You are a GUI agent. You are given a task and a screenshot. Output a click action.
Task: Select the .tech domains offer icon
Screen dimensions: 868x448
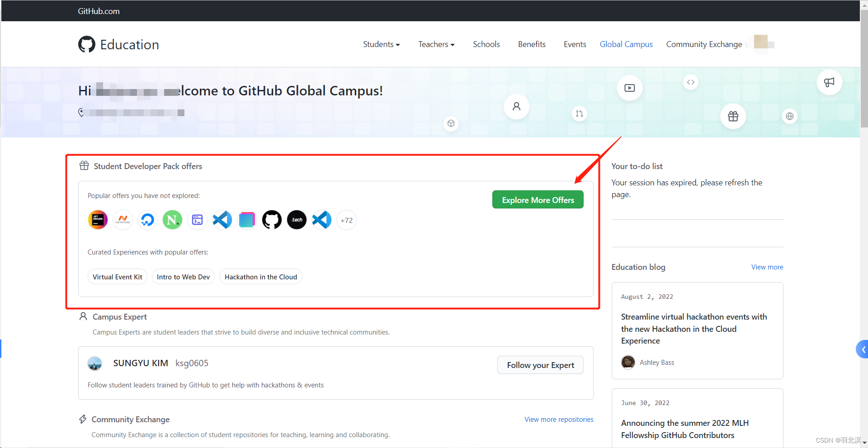[297, 220]
